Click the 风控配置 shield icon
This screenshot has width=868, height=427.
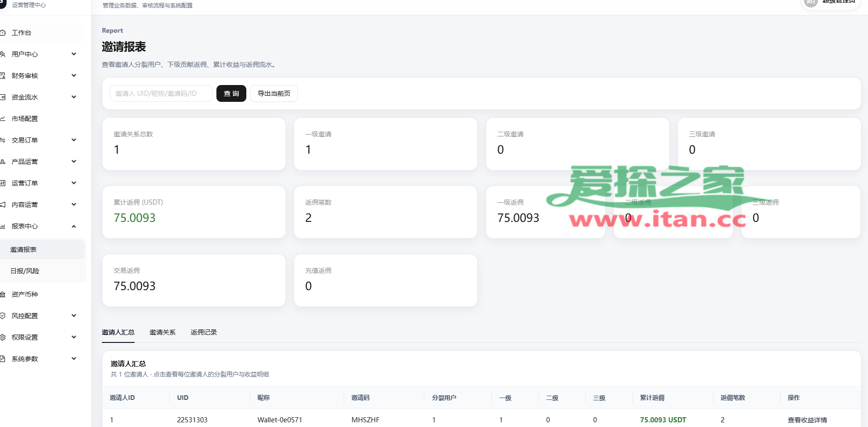click(2, 316)
